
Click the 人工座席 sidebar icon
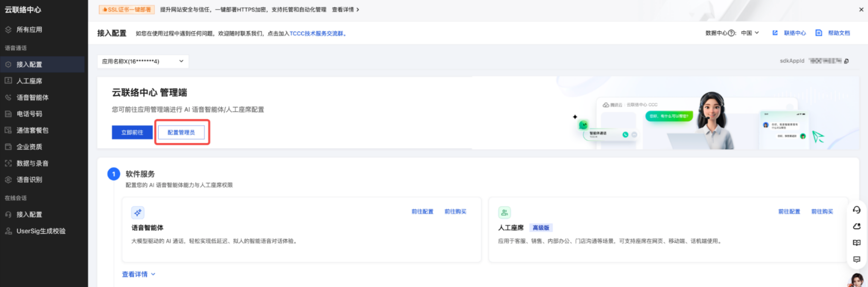(x=8, y=80)
